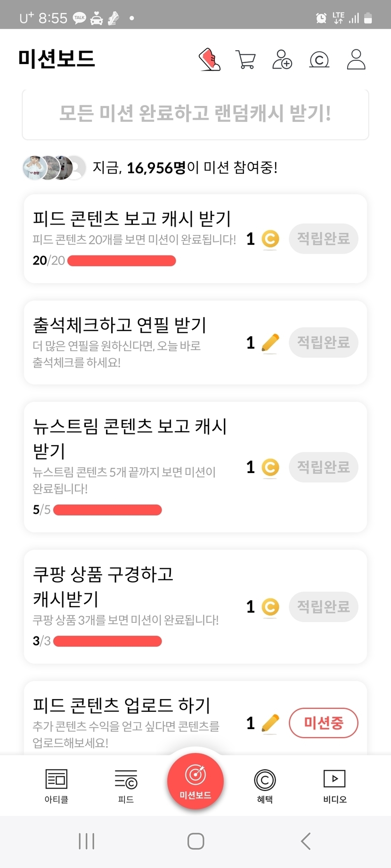
Task: Open the user profile icon
Action: [356, 60]
